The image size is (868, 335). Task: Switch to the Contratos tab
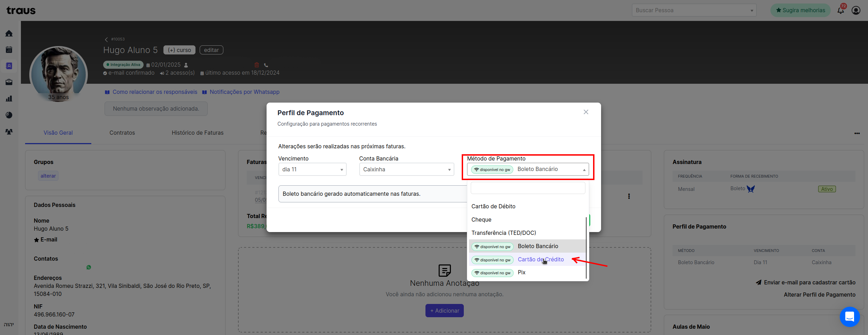pyautogui.click(x=122, y=133)
